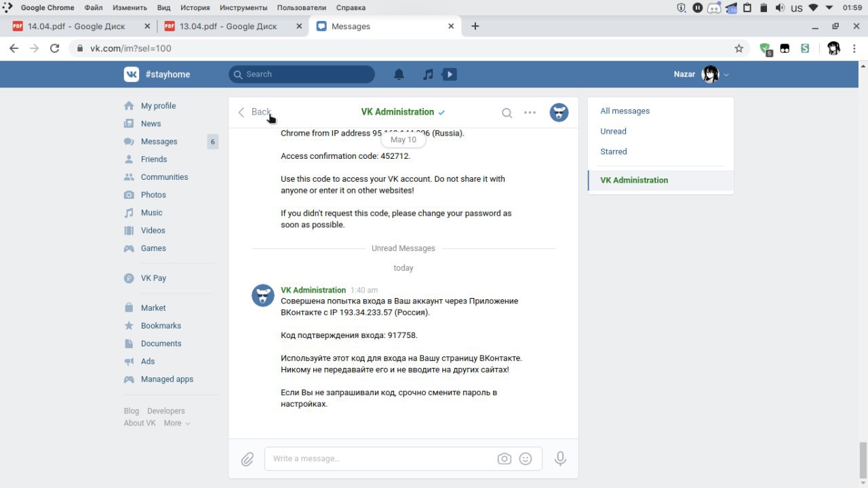
Task: Click the VK Administration sender name in message
Action: pos(313,290)
